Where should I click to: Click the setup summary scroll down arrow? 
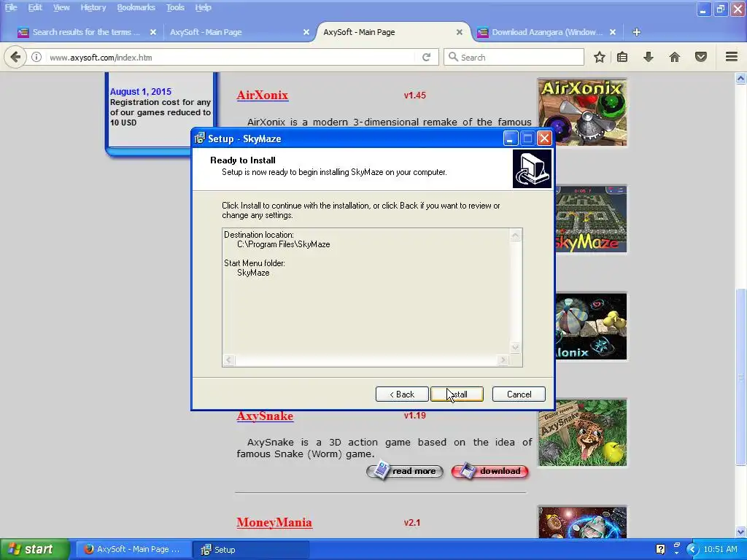(515, 348)
